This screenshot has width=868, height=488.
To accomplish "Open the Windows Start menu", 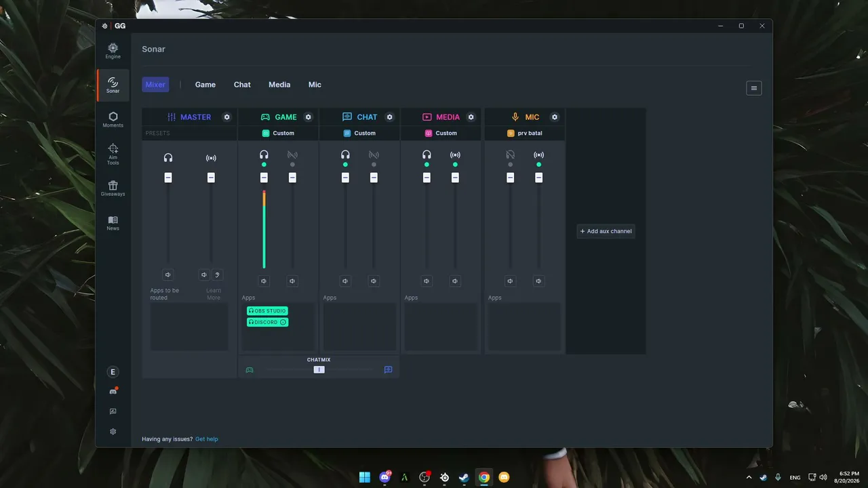I will tap(365, 477).
